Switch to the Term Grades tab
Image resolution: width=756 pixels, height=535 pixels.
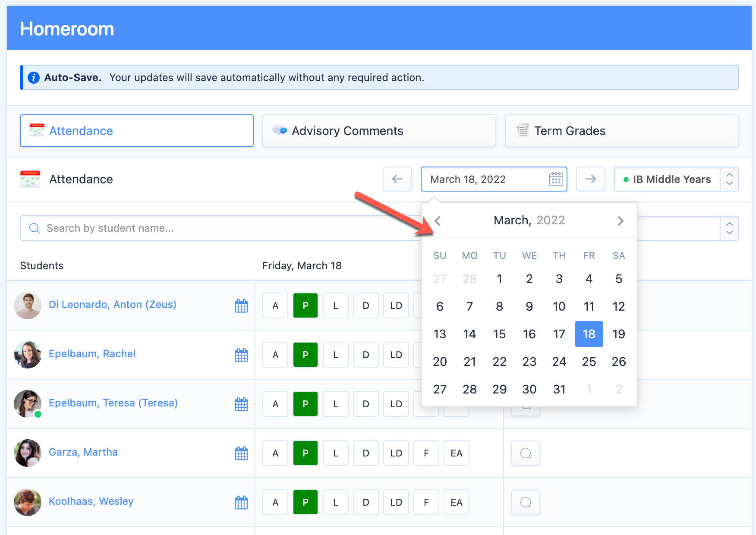[621, 131]
